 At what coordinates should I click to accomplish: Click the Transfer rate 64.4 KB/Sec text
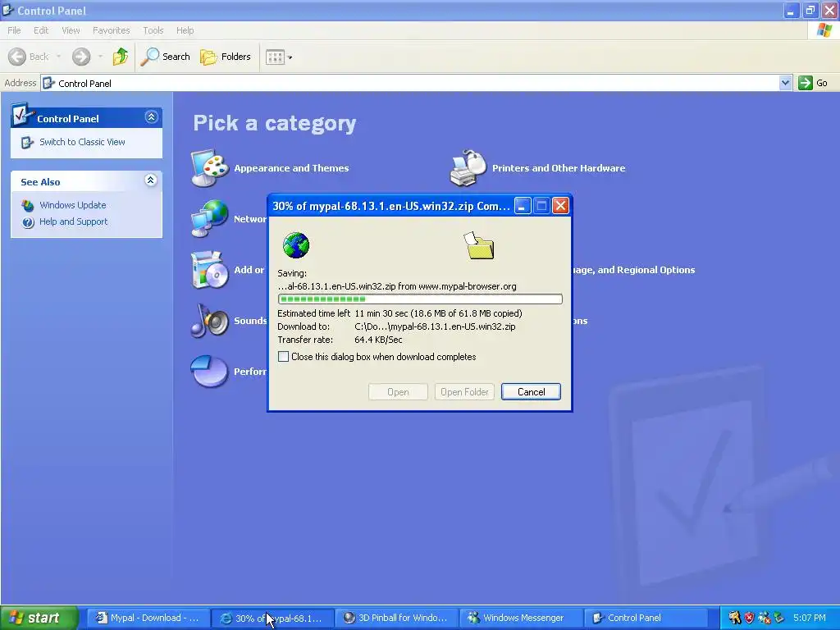tap(377, 340)
